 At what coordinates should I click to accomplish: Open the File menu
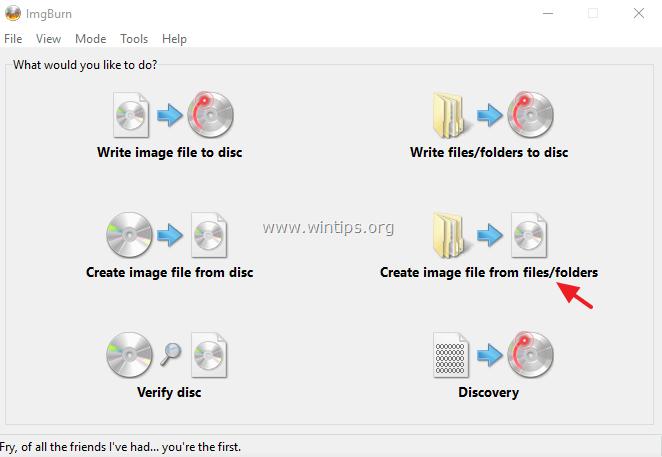click(13, 39)
